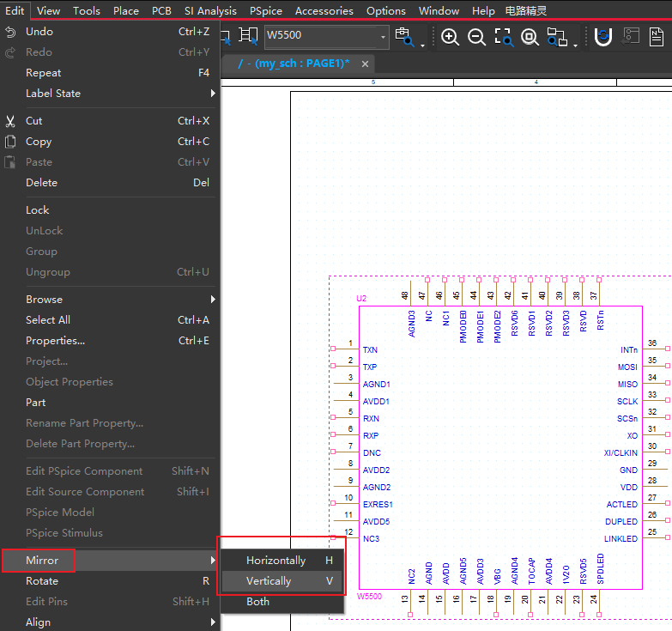Click the U2 reference designator label
This screenshot has width=672, height=631.
pos(361,299)
